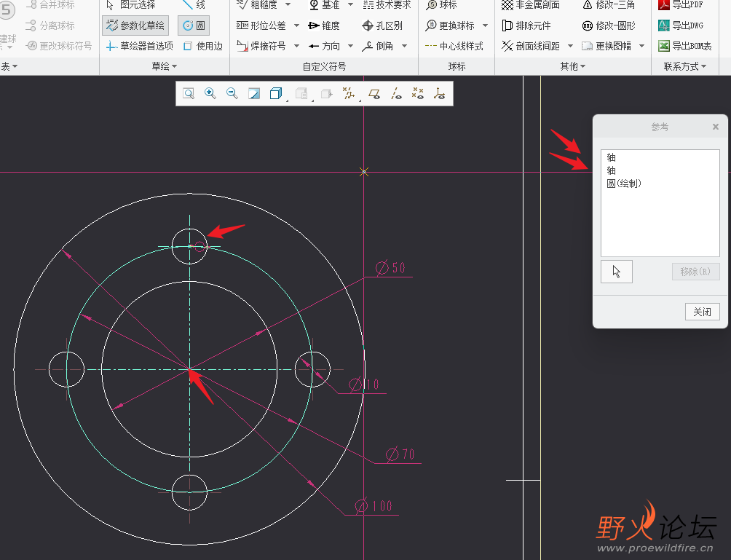Toggle datum point display visibility
Image resolution: width=731 pixels, height=560 pixels.
[418, 94]
